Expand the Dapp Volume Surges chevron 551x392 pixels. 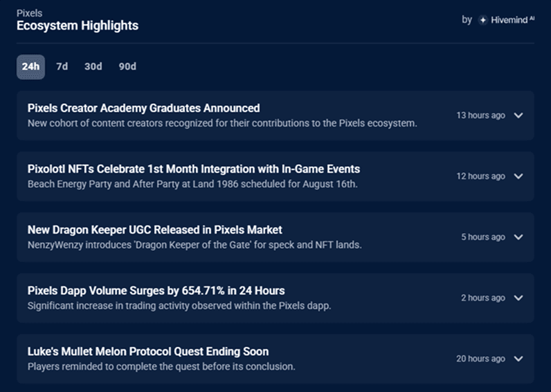tap(518, 298)
